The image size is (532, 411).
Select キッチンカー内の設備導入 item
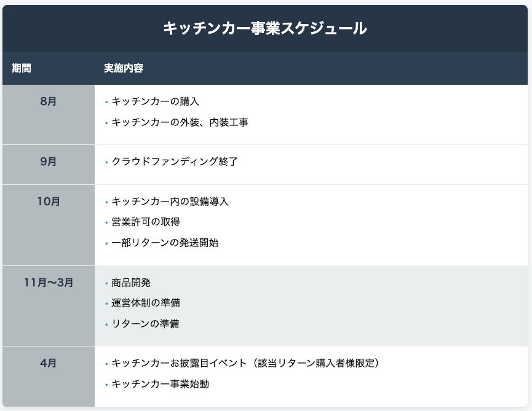pyautogui.click(x=170, y=202)
